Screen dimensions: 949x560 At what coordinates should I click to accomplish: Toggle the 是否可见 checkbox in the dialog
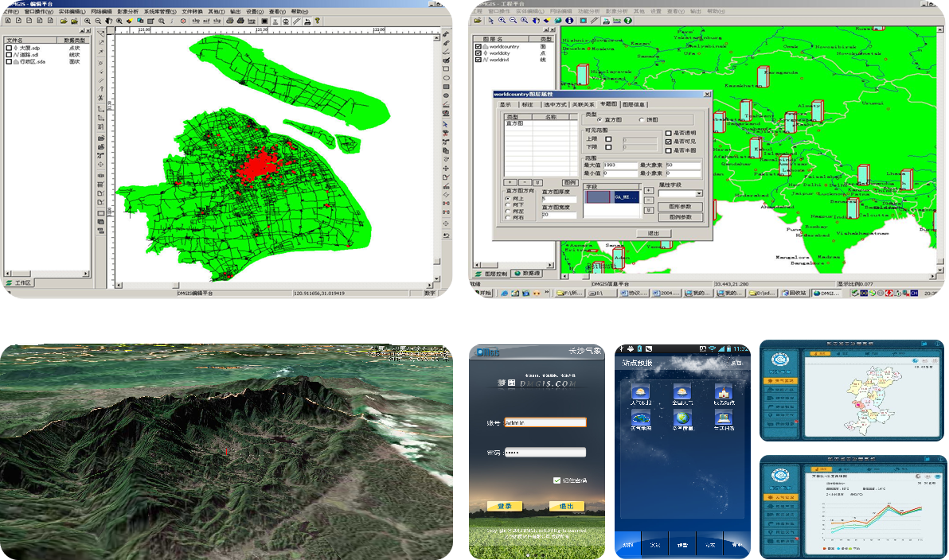[x=669, y=142]
